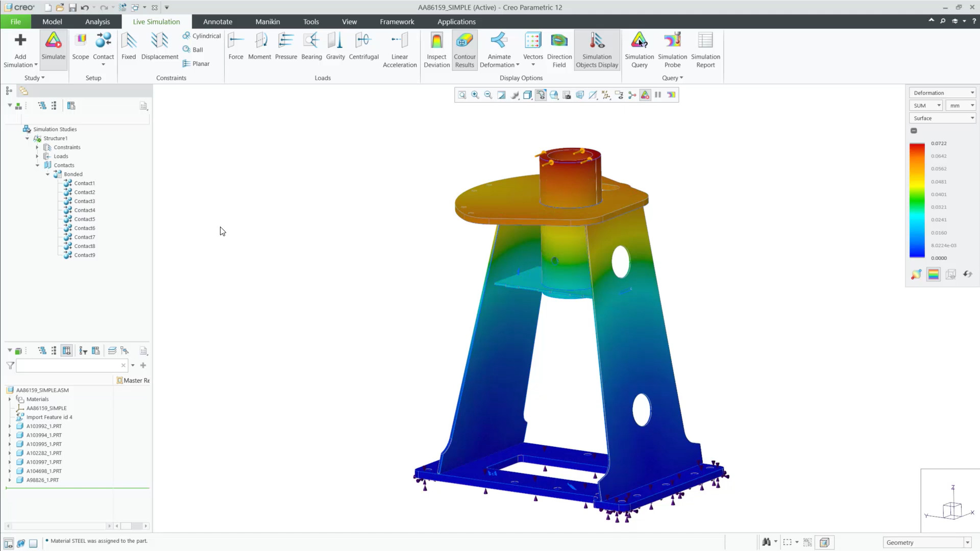Add a Force load
Image resolution: width=980 pixels, height=551 pixels.
click(236, 46)
